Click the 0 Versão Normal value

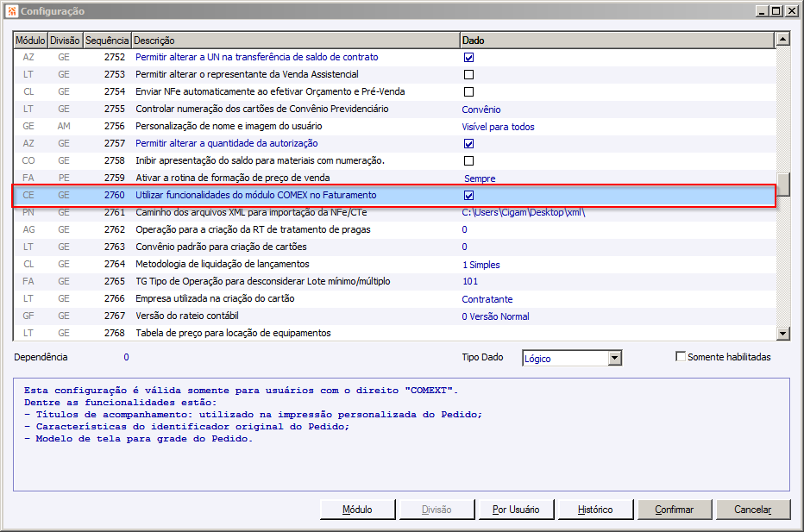[495, 316]
